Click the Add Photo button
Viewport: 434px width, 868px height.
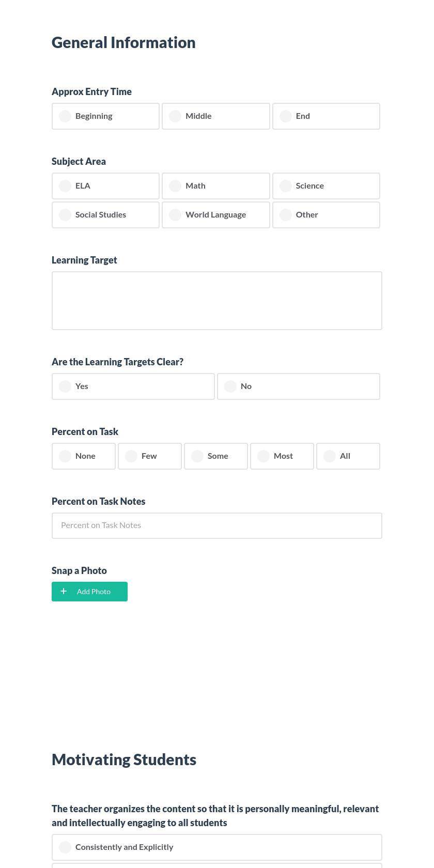89,591
